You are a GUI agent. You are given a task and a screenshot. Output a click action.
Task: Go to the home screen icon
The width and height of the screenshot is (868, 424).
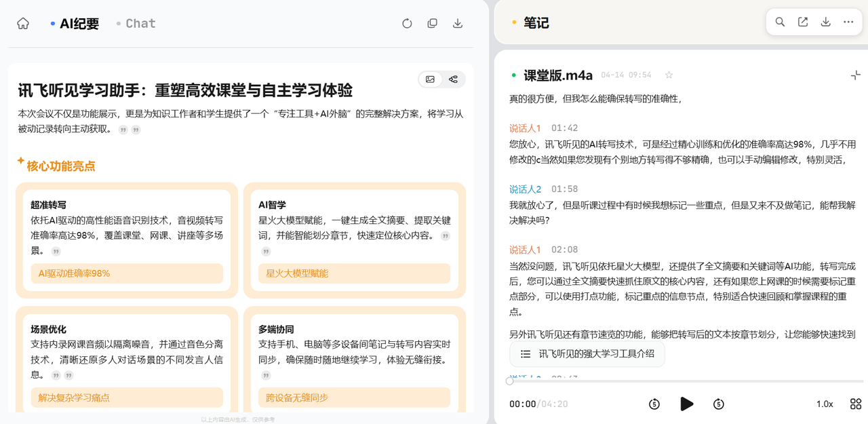click(x=23, y=23)
